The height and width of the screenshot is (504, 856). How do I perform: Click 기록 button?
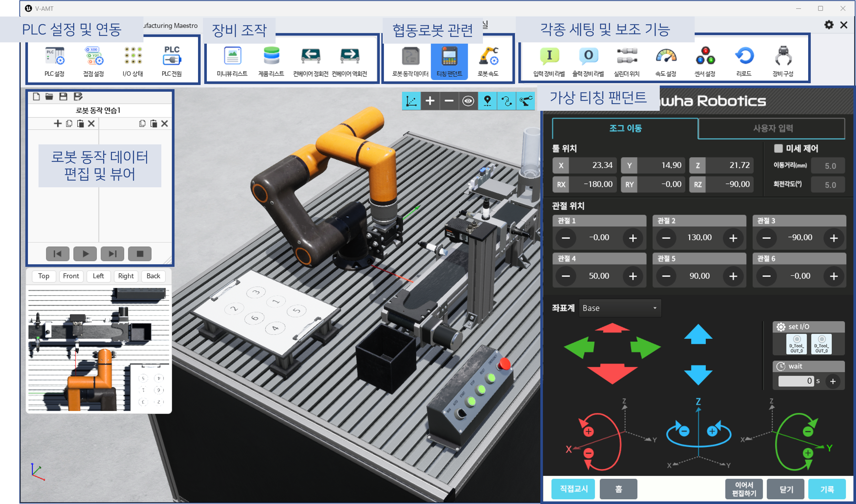tap(827, 489)
